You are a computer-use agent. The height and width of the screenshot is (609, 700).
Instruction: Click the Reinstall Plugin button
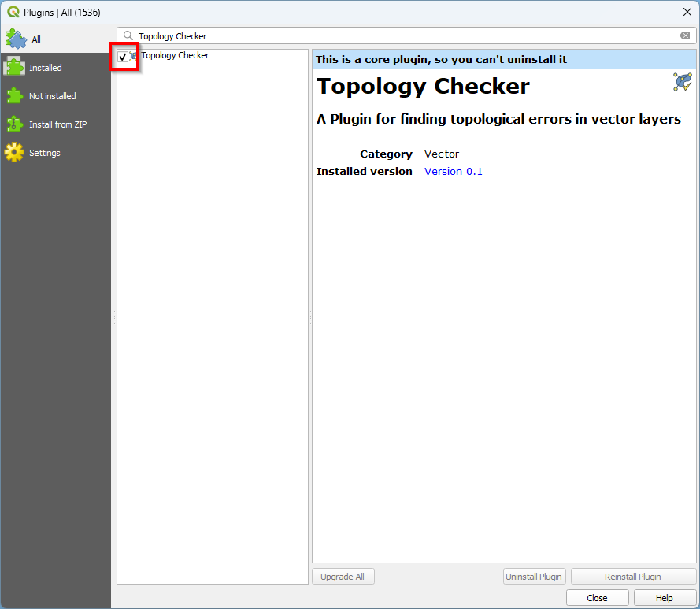(633, 577)
